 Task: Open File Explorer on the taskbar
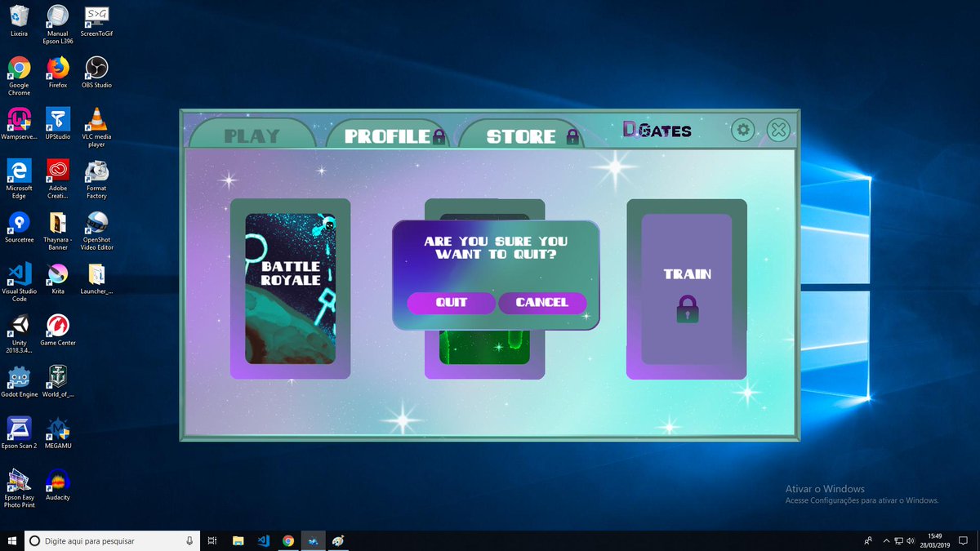238,540
